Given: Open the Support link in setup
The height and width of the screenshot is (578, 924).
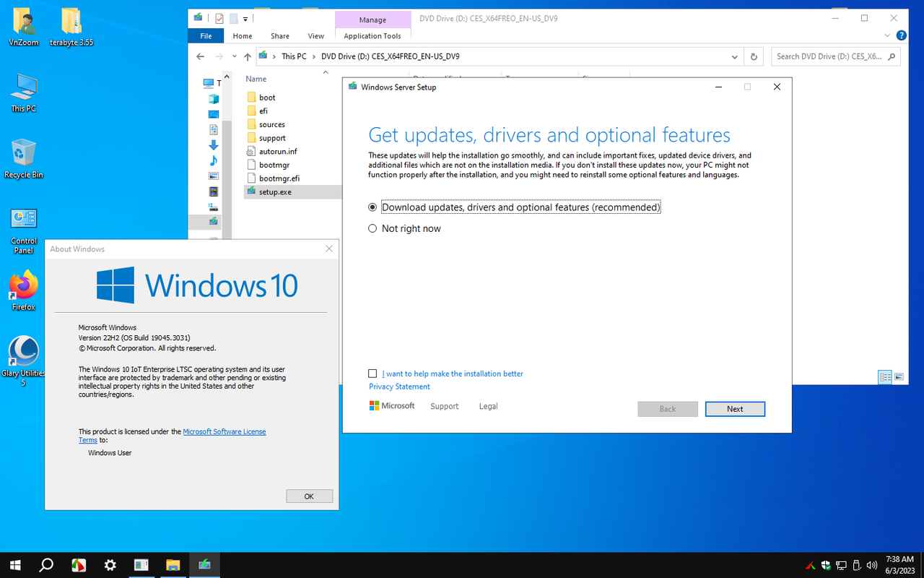Looking at the screenshot, I should 445,406.
